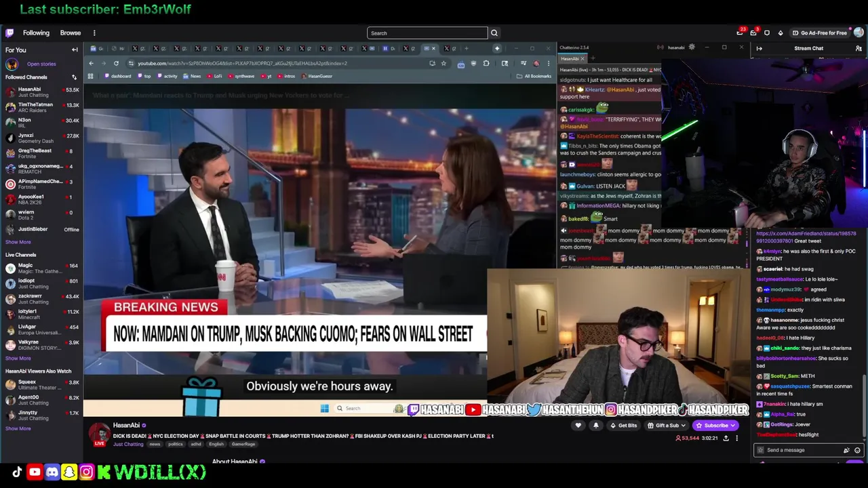Open All Bookmarks folder
Viewport: 868px width, 488px height.
click(534, 76)
